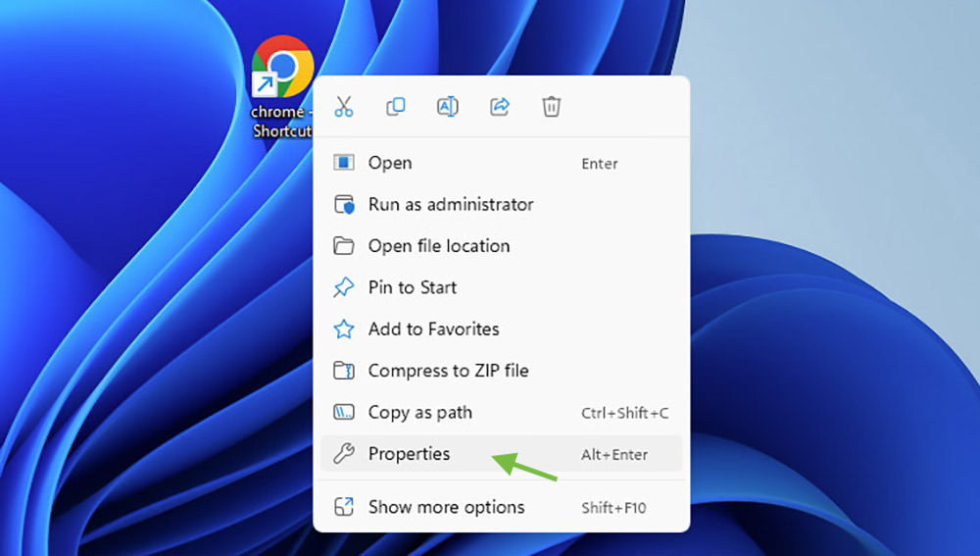
Task: Select Compress to ZIP file
Action: click(x=501, y=371)
